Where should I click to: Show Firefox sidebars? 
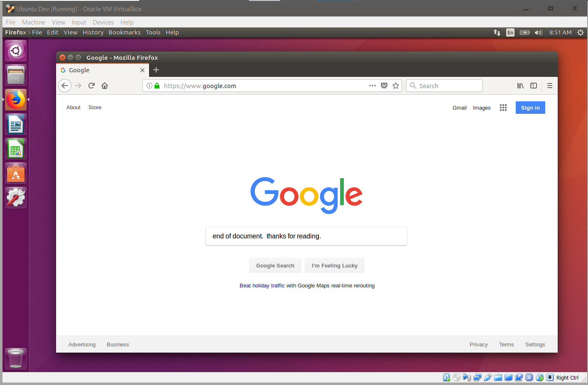[x=534, y=86]
